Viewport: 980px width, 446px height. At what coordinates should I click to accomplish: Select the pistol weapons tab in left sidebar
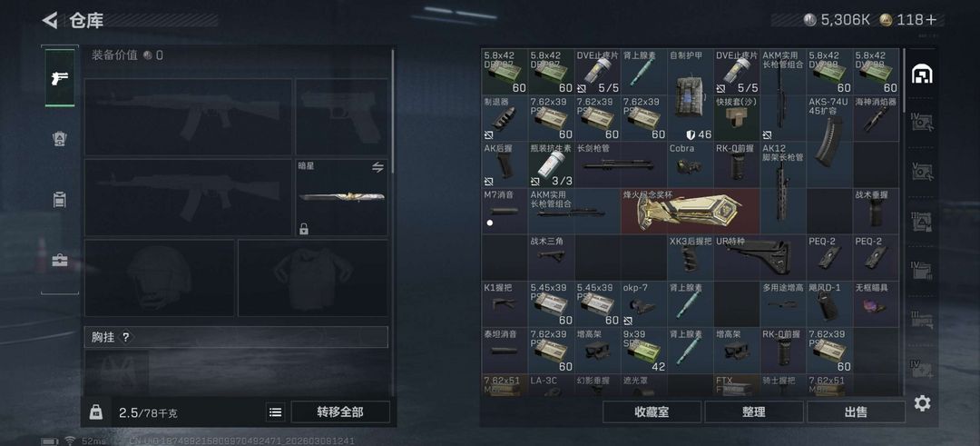[x=59, y=78]
